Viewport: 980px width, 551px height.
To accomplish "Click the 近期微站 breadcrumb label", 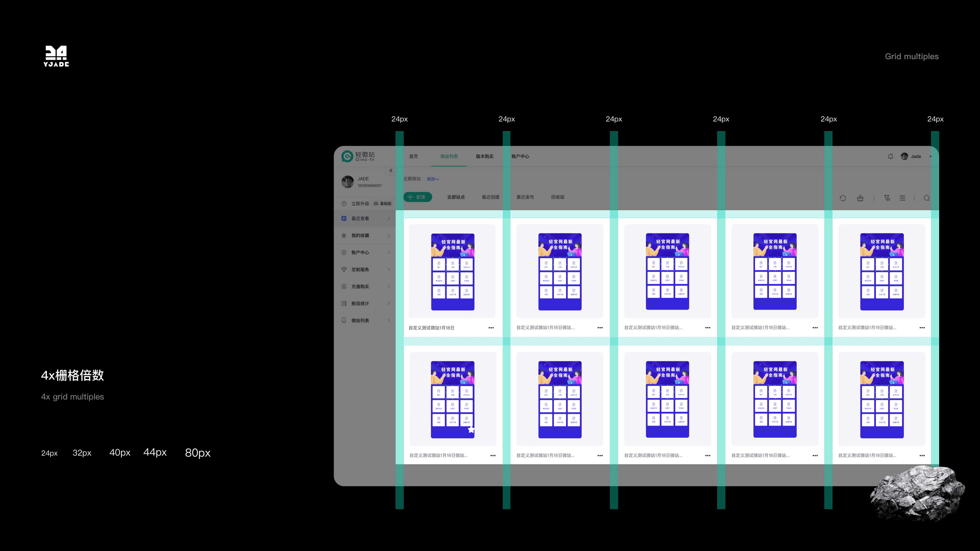I will pos(412,179).
